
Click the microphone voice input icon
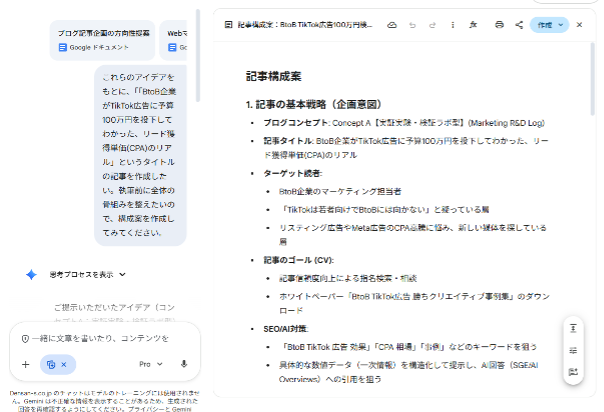(184, 364)
